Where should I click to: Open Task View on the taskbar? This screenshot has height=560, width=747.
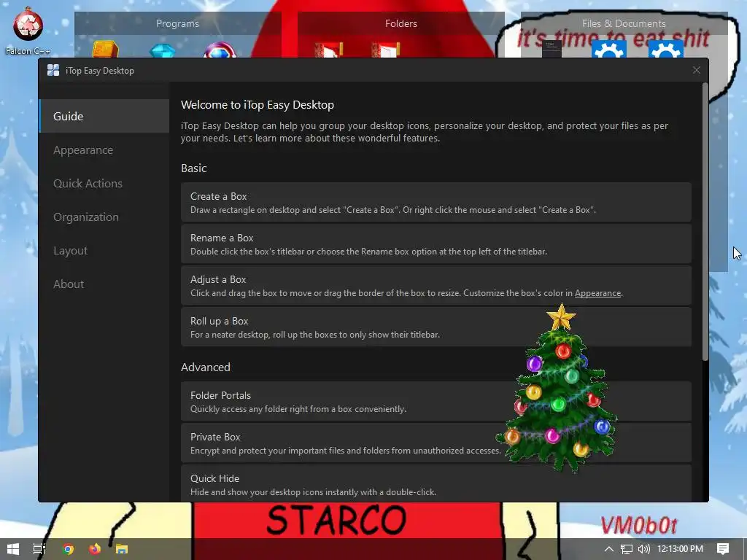click(x=39, y=549)
